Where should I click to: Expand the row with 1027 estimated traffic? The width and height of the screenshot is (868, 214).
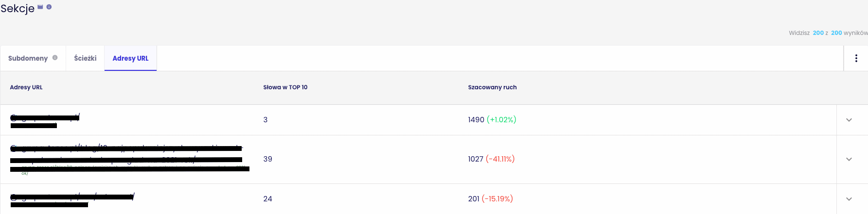849,159
